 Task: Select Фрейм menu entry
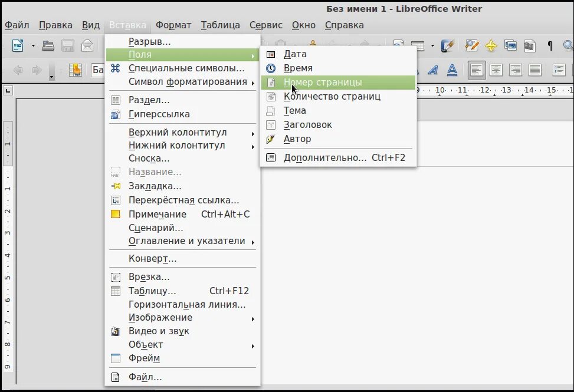click(x=182, y=358)
